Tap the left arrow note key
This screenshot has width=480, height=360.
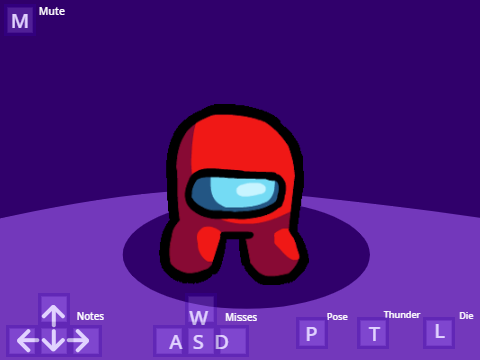pos(22,341)
